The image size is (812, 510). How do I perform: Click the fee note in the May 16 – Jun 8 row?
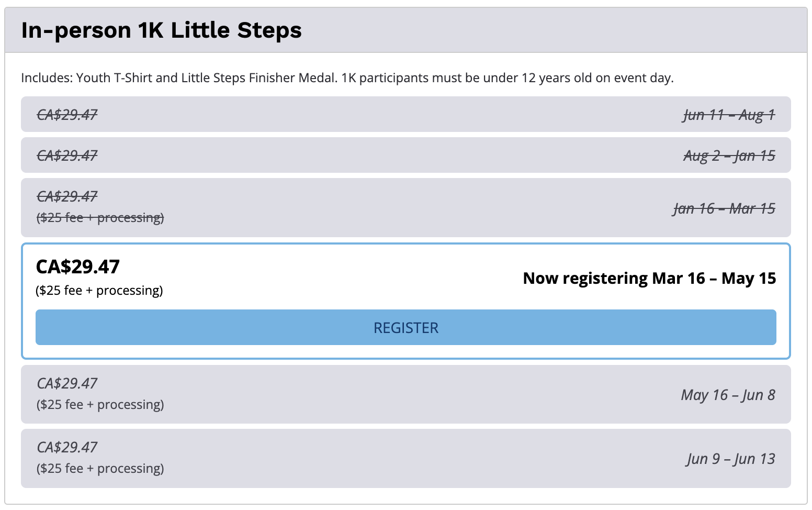tap(100, 404)
